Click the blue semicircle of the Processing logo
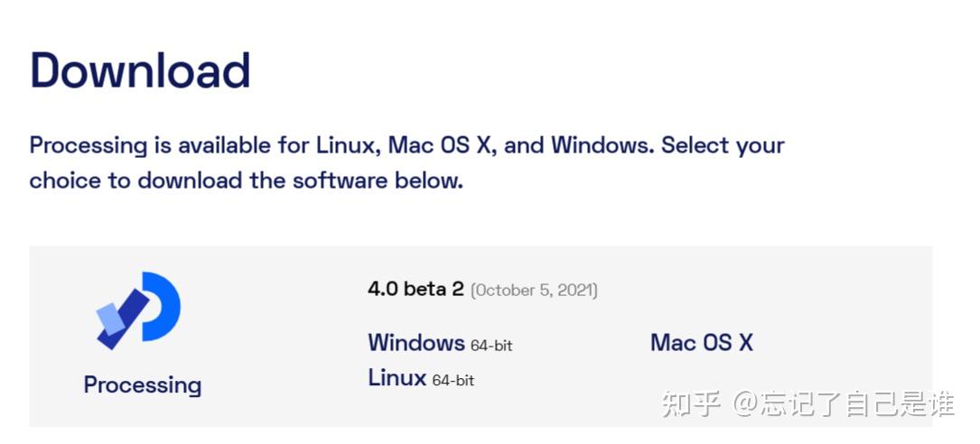Viewport: 980px width, 444px height. [x=165, y=307]
